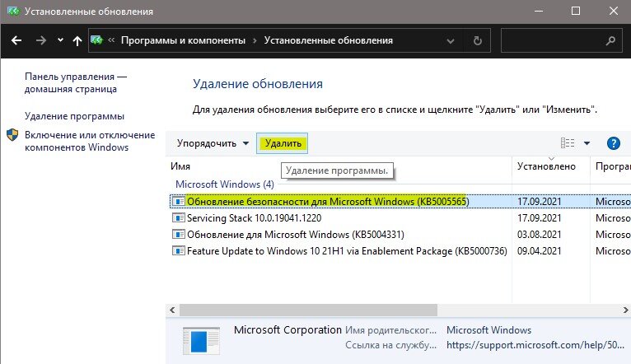Click icon of Servicing Stack entry

click(178, 218)
